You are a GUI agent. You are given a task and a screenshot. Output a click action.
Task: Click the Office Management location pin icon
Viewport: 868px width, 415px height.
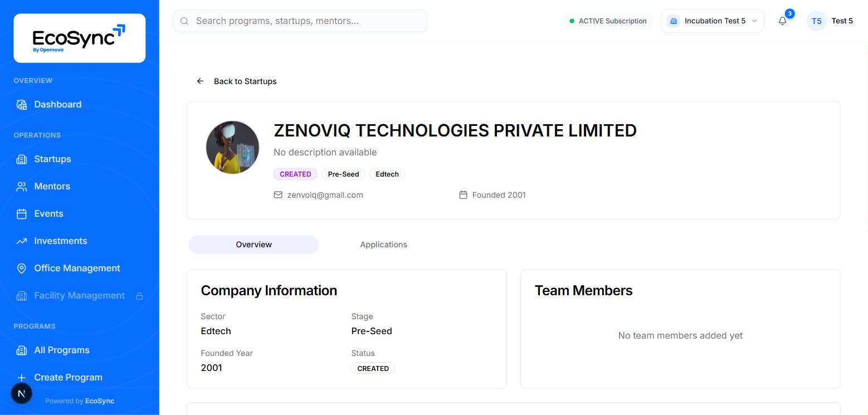(22, 268)
